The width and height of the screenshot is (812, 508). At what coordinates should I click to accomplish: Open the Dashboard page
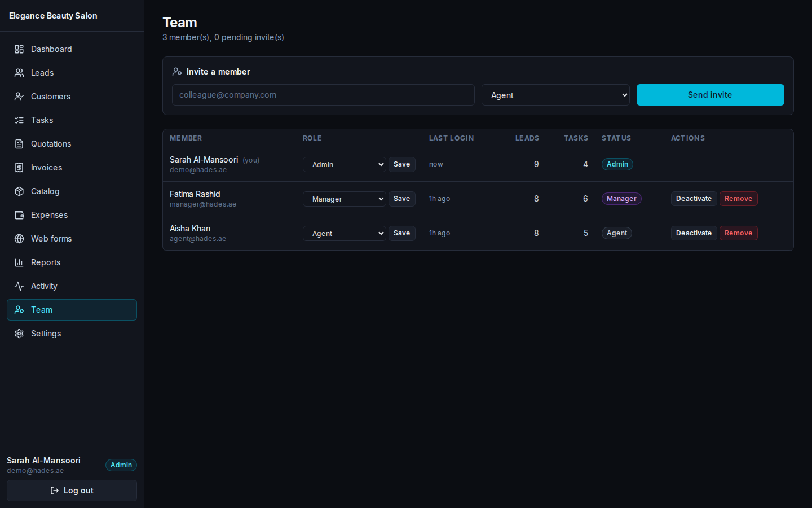pyautogui.click(x=72, y=49)
